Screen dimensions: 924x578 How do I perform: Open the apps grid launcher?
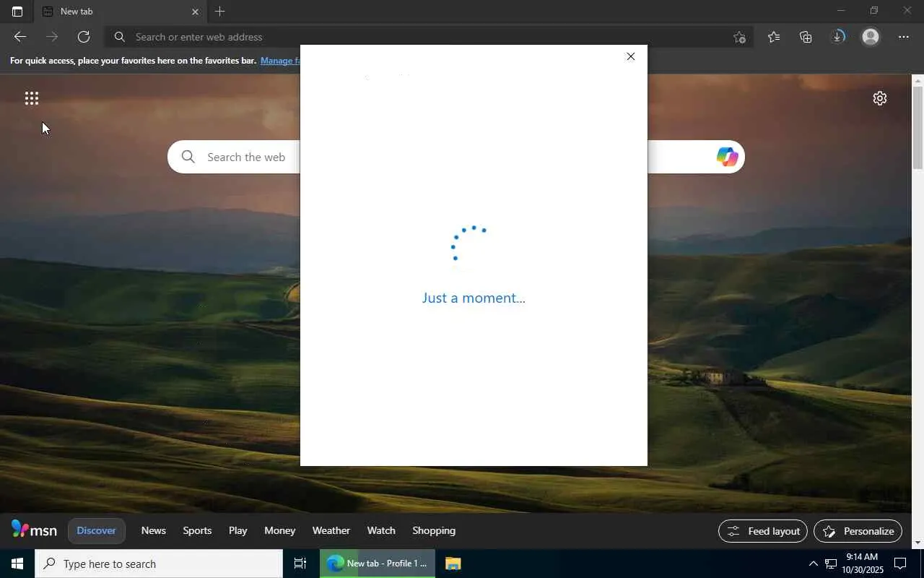(32, 98)
